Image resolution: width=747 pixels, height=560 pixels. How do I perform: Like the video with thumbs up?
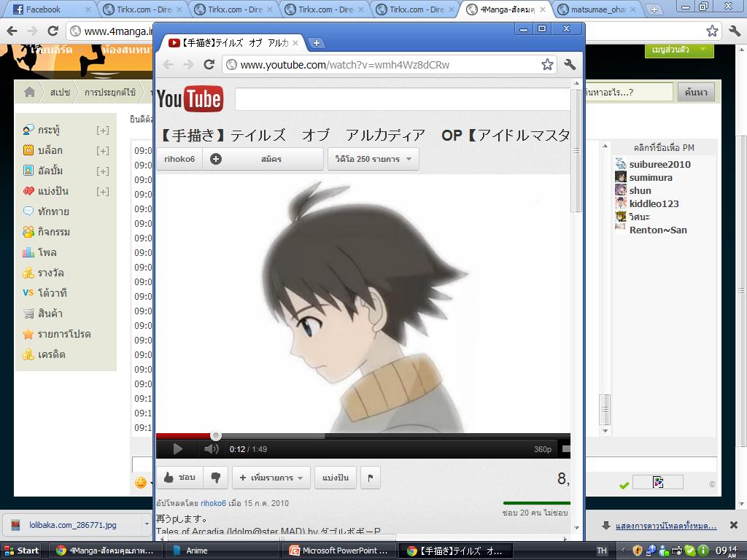(x=179, y=477)
